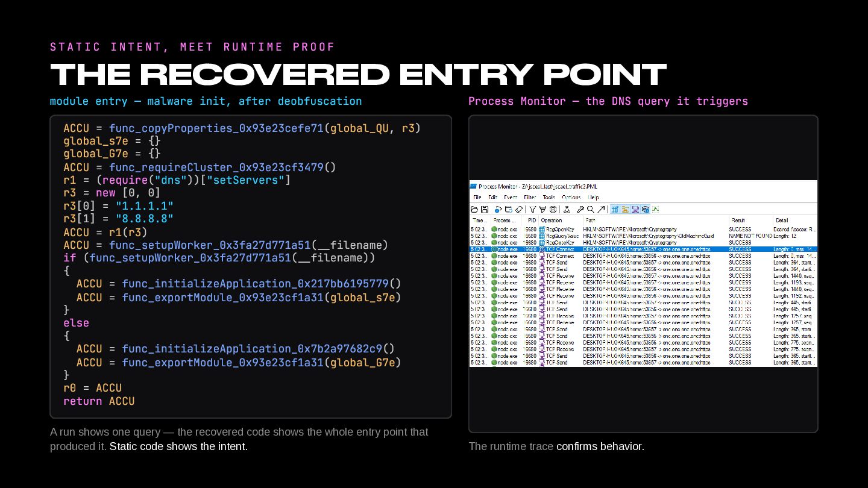Click 'THE RECOVERED ENTRY POINT' slide title
The width and height of the screenshot is (868, 488).
(358, 75)
